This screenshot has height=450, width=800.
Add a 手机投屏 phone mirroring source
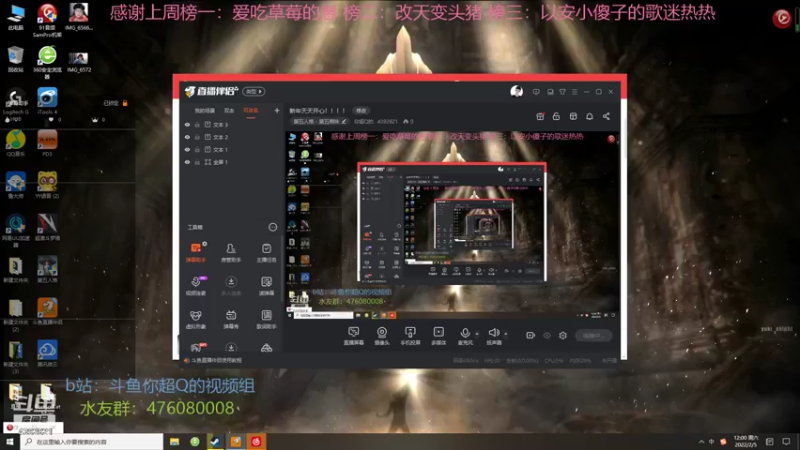click(410, 336)
